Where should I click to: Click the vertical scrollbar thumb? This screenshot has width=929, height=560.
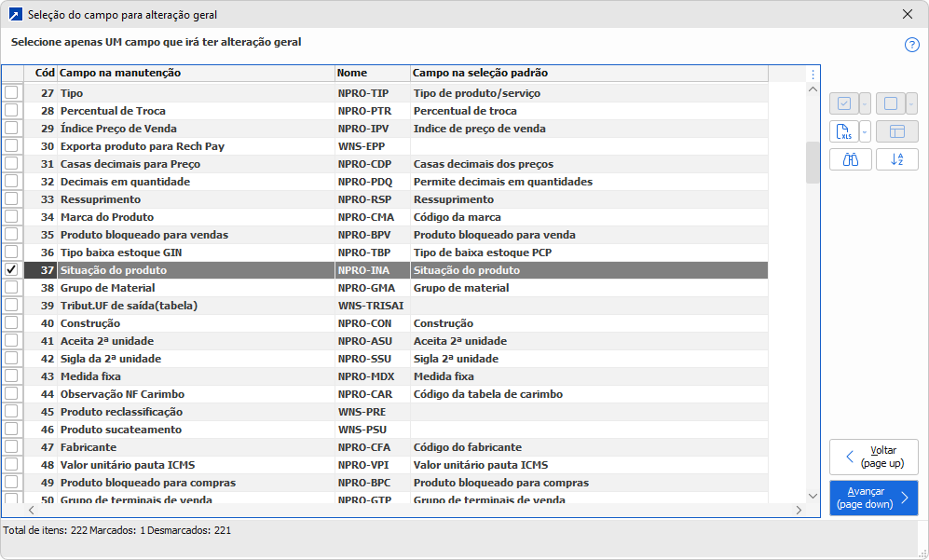[x=813, y=163]
